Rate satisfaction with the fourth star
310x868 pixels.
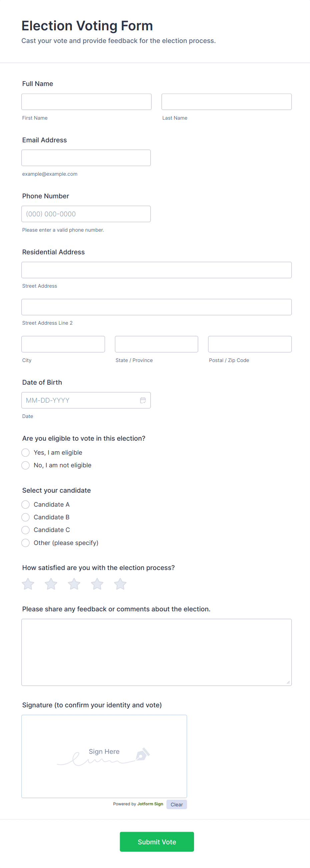97,584
